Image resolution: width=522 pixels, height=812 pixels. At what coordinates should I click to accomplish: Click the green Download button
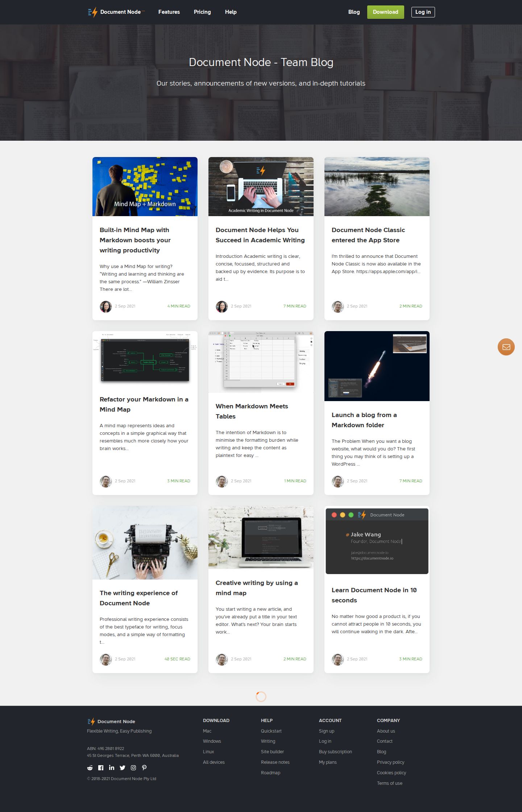coord(386,12)
